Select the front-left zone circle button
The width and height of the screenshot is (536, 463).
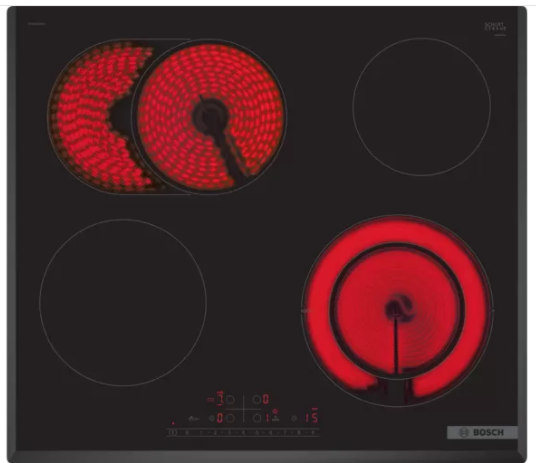pos(230,418)
